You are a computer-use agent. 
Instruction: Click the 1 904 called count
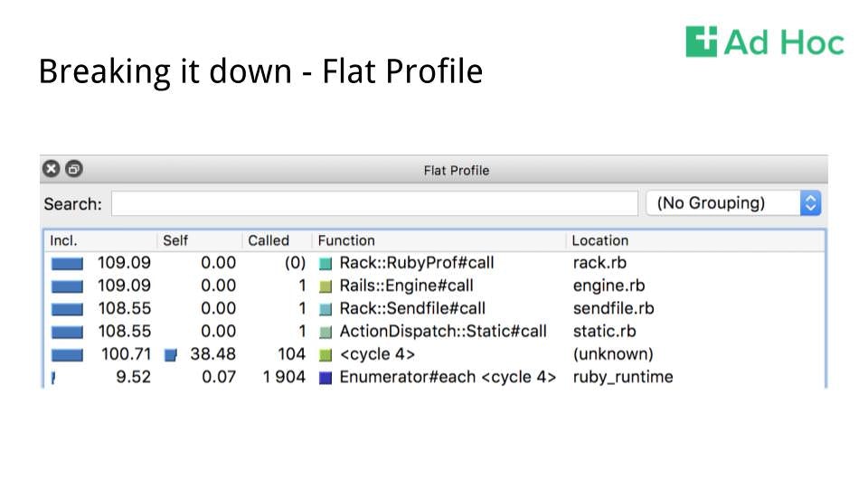coord(284,377)
